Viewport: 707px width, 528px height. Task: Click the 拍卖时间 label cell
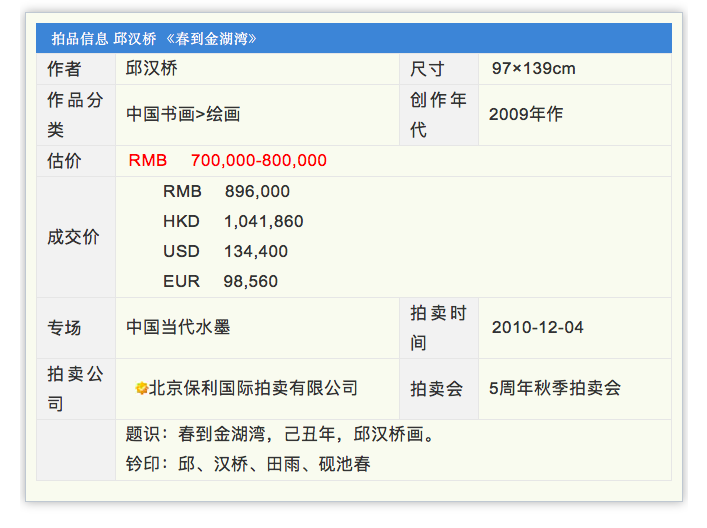(439, 328)
